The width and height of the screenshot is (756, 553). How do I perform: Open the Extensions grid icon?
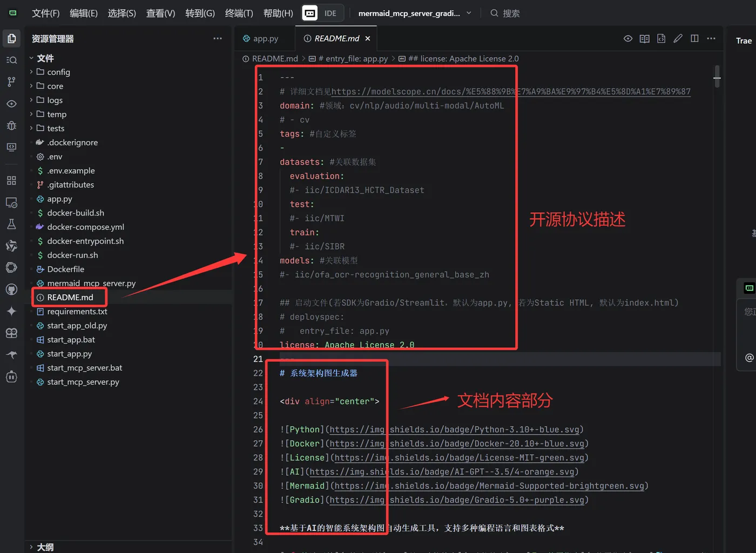[x=11, y=180]
